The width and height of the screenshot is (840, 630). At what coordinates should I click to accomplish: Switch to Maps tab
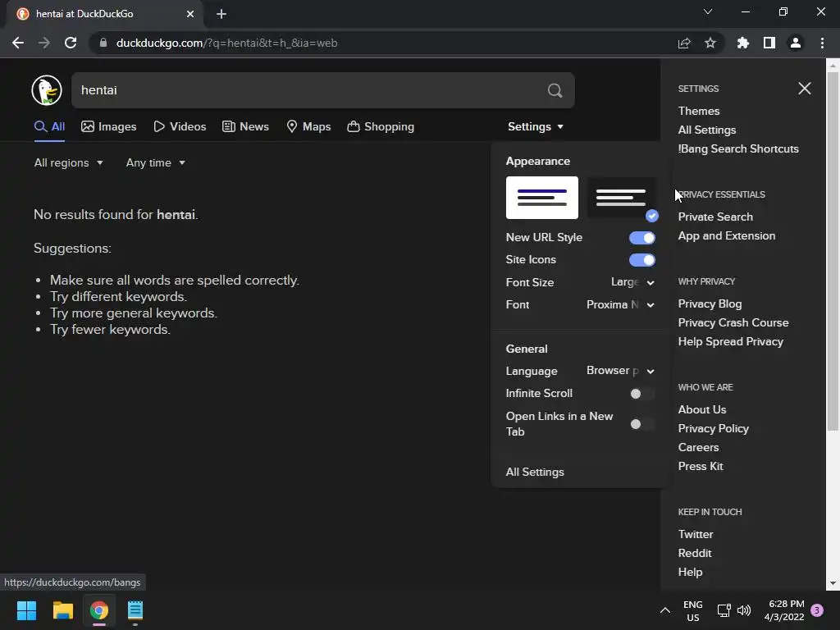[308, 127]
